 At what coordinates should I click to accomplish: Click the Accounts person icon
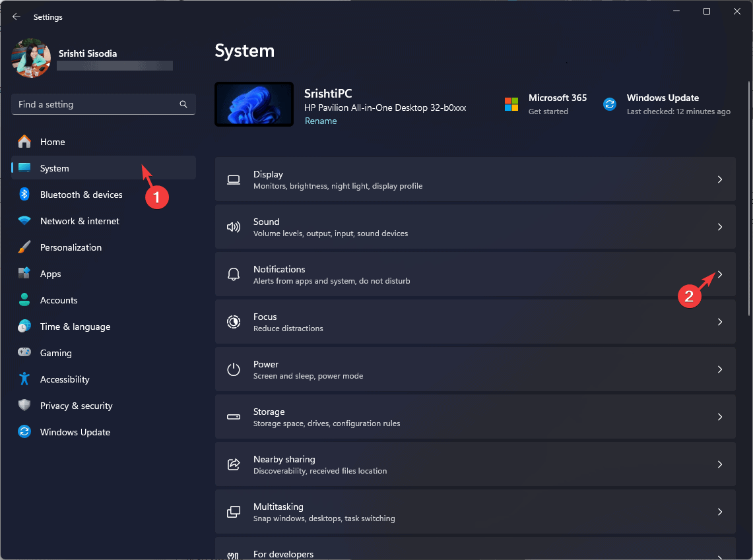pos(24,299)
